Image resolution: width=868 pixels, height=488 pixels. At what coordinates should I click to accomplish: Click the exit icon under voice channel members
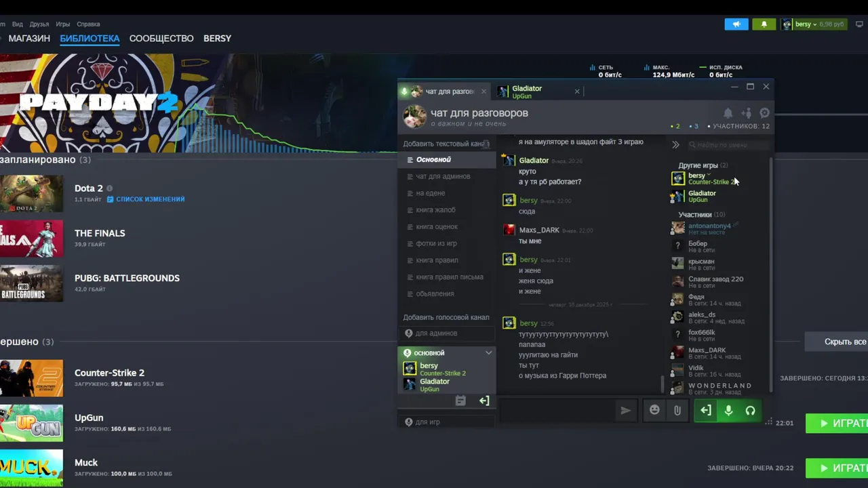point(484,401)
